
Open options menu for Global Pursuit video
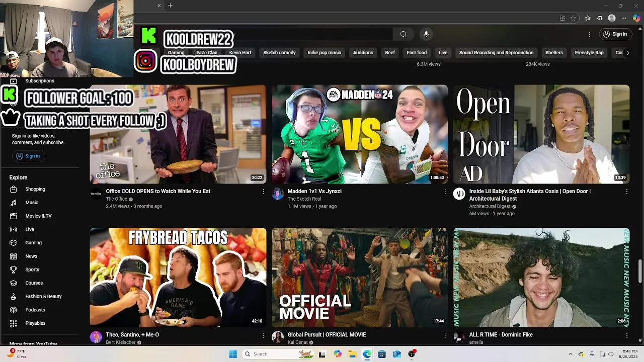coord(445,335)
